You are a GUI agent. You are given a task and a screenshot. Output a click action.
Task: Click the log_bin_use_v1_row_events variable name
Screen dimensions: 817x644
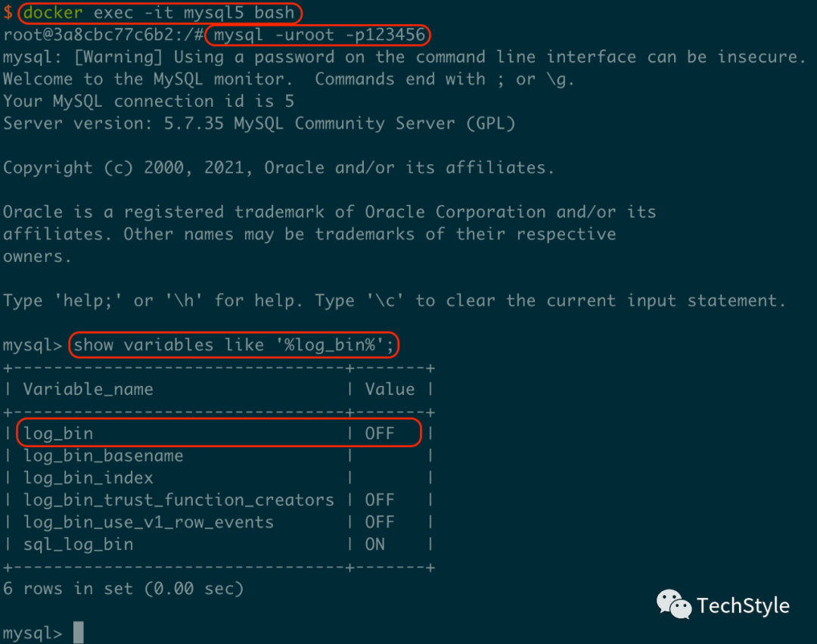pos(148,522)
